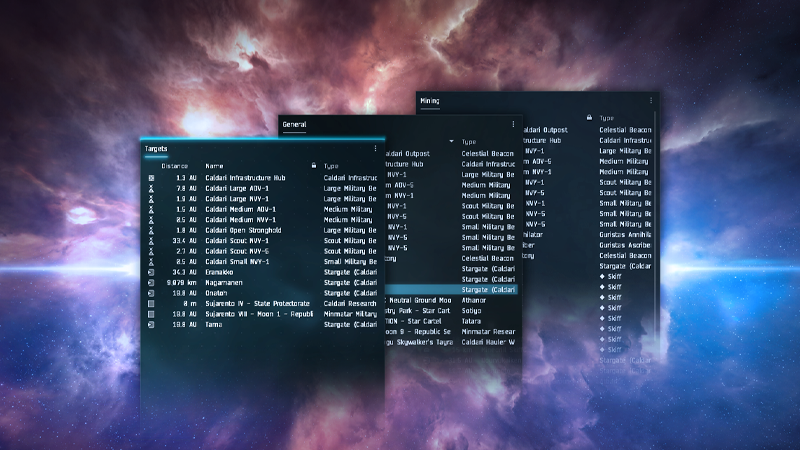
Task: Select the Eranakko stargate name
Action: (219, 272)
